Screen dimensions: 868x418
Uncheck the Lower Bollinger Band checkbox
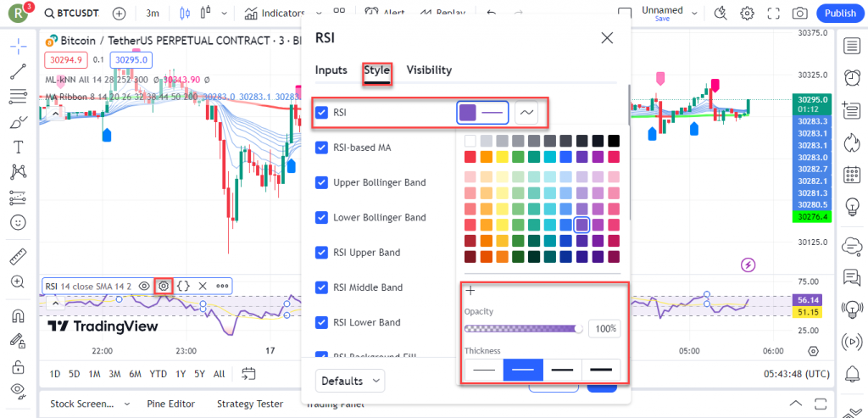tap(321, 218)
